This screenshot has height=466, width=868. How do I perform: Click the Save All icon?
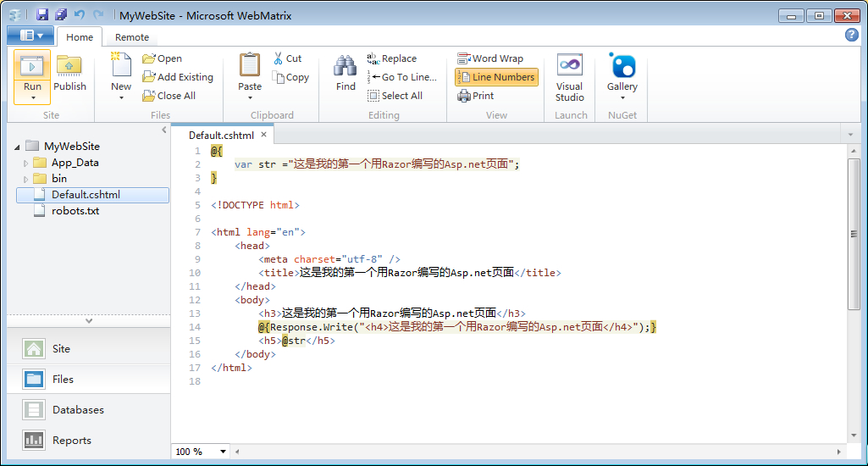click(x=61, y=15)
